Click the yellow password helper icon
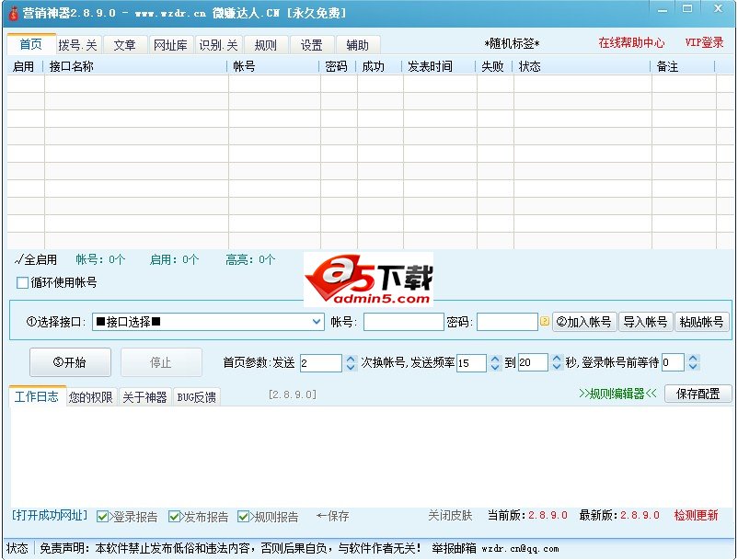This screenshot has height=560, width=738. [545, 322]
